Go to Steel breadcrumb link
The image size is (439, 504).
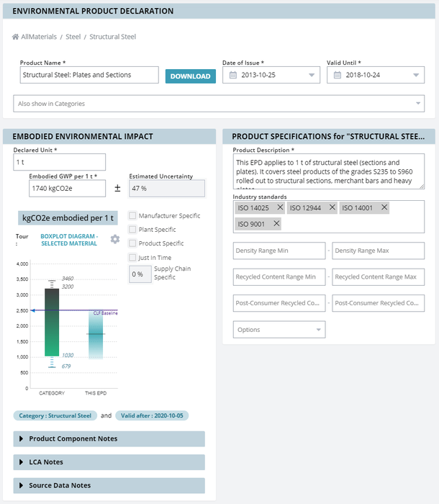73,37
